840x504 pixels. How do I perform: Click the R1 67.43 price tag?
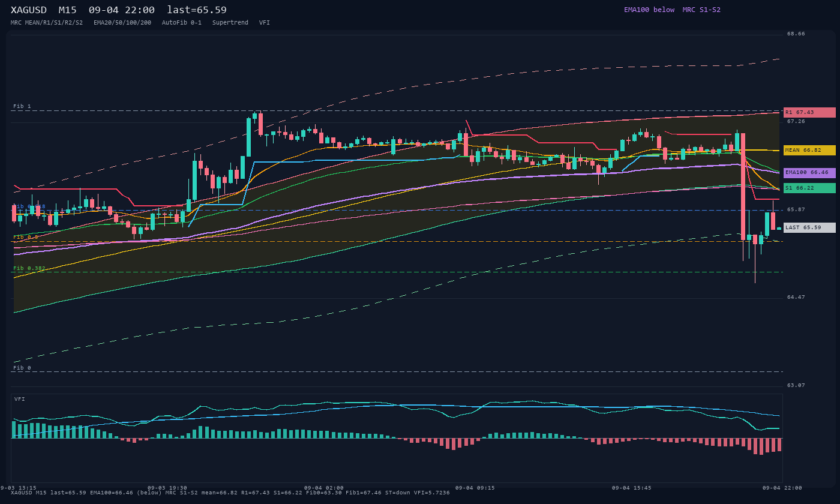click(x=809, y=112)
